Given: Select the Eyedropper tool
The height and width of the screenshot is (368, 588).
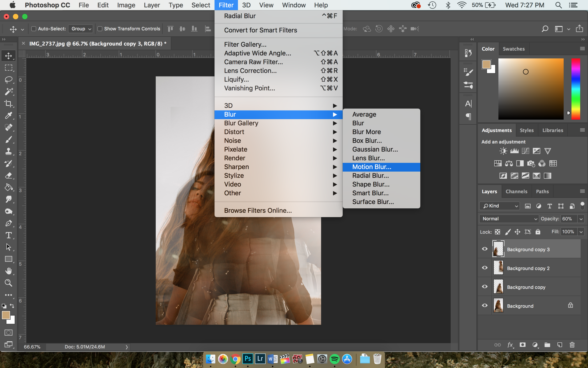Looking at the screenshot, I should point(8,116).
